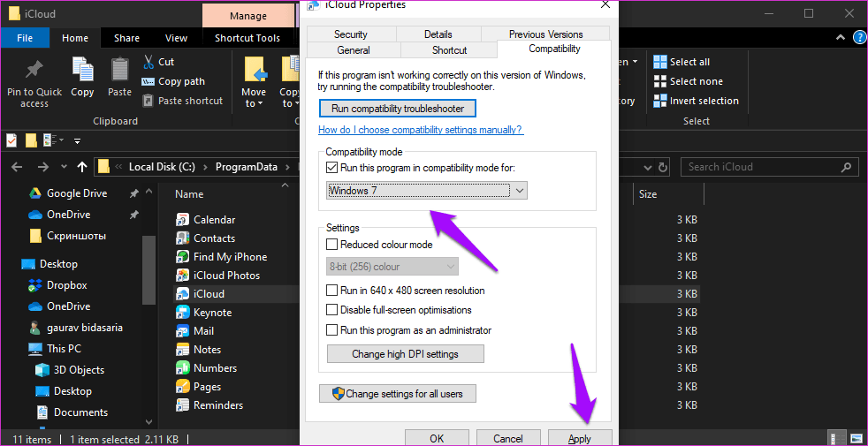This screenshot has width=868, height=446.
Task: Open the Explorer help question-mark icon
Action: pos(860,38)
